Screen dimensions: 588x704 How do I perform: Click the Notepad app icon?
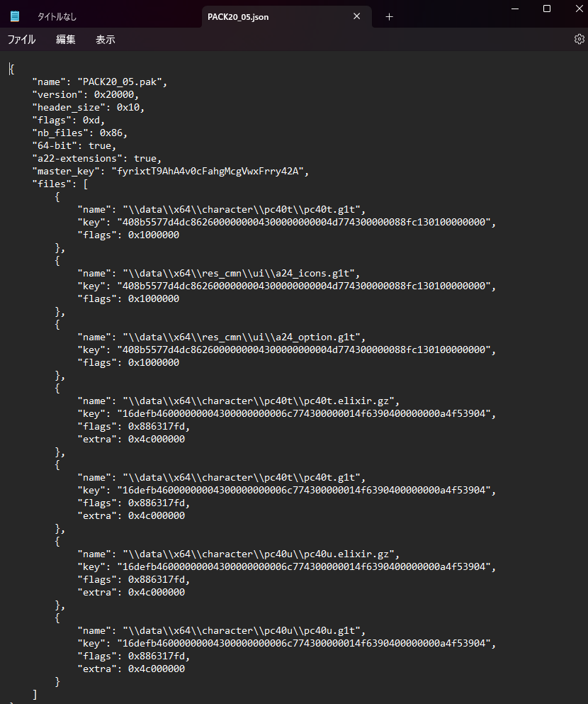point(15,16)
